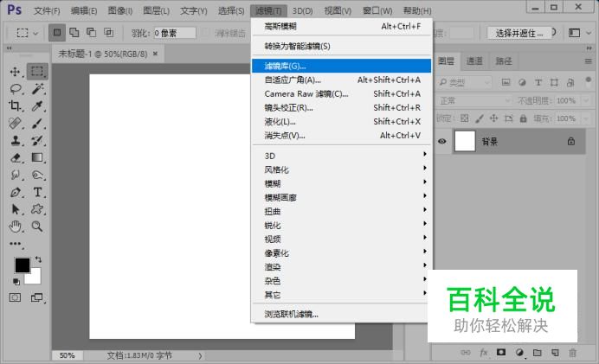Viewport: 599px width, 364px height.
Task: Select the Brush tool
Action: click(37, 124)
